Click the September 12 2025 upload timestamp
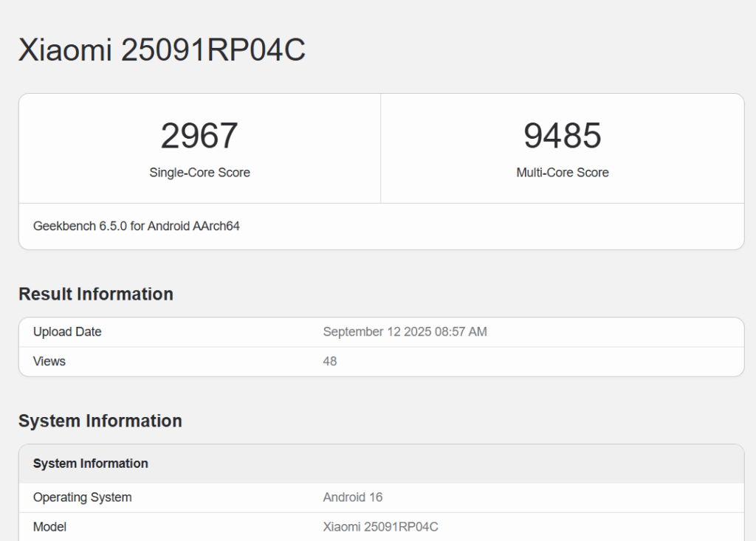The height and width of the screenshot is (541, 756). tap(405, 331)
